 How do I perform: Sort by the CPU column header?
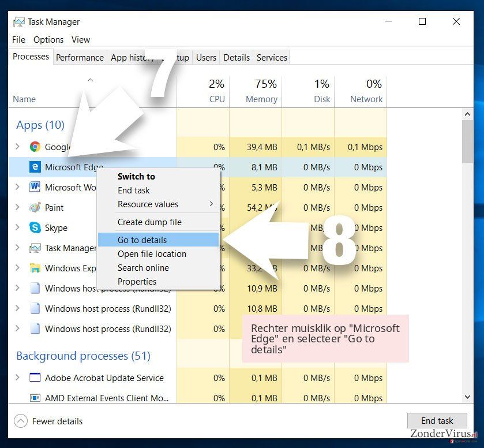click(x=203, y=91)
